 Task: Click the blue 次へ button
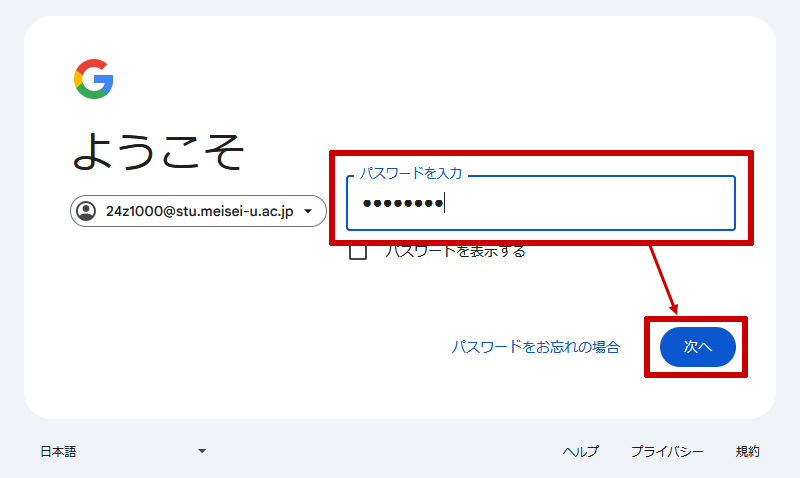pos(697,347)
